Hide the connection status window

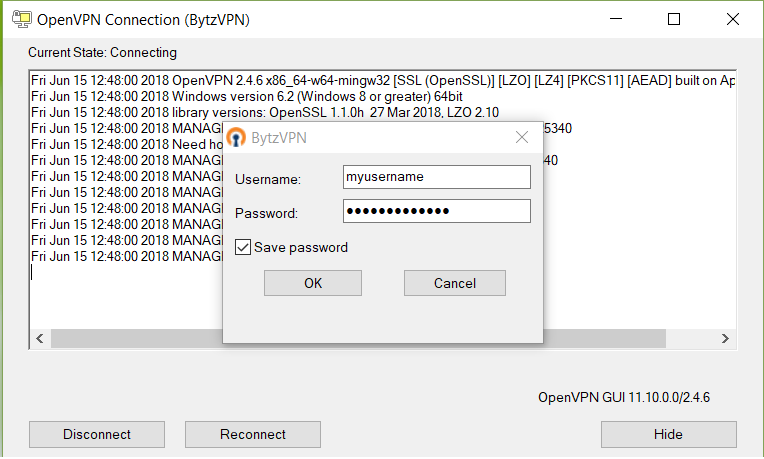[668, 434]
